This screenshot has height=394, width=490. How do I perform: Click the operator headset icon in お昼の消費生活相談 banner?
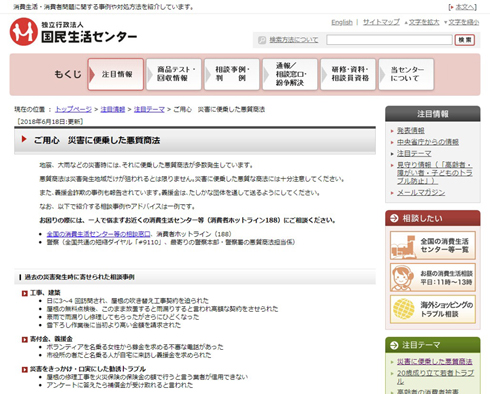point(402,278)
